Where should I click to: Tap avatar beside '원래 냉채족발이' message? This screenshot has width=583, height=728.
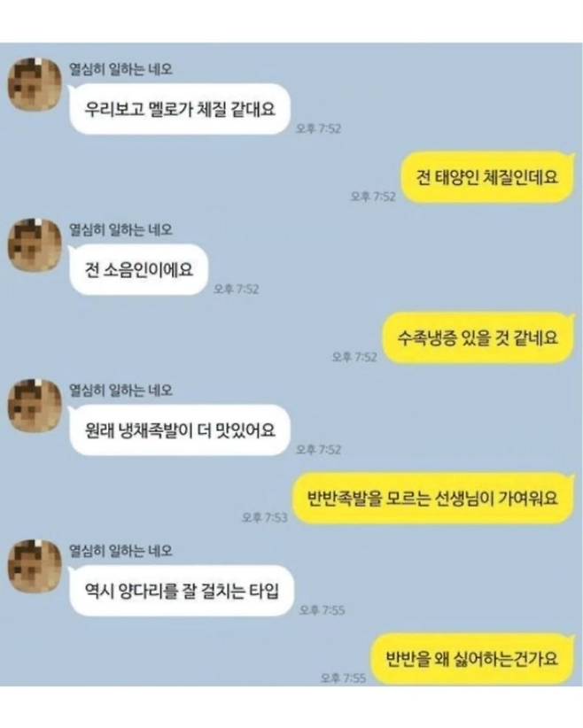tap(35, 406)
